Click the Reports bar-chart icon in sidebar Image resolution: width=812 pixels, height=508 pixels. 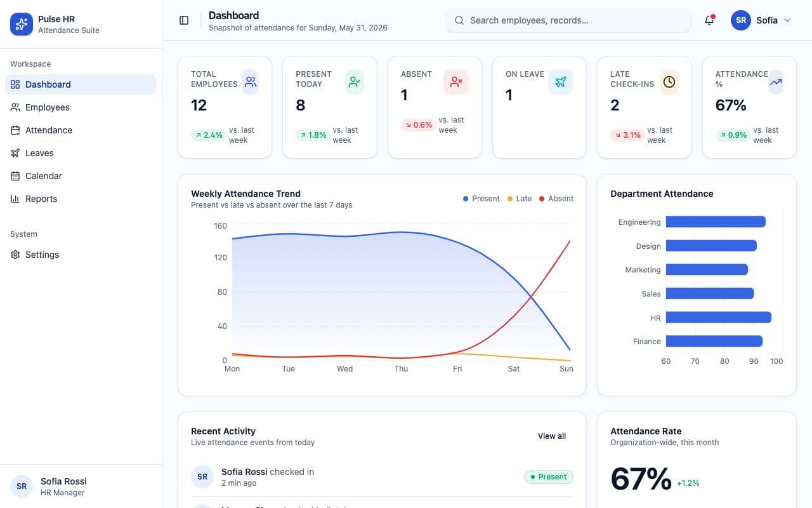(15, 199)
